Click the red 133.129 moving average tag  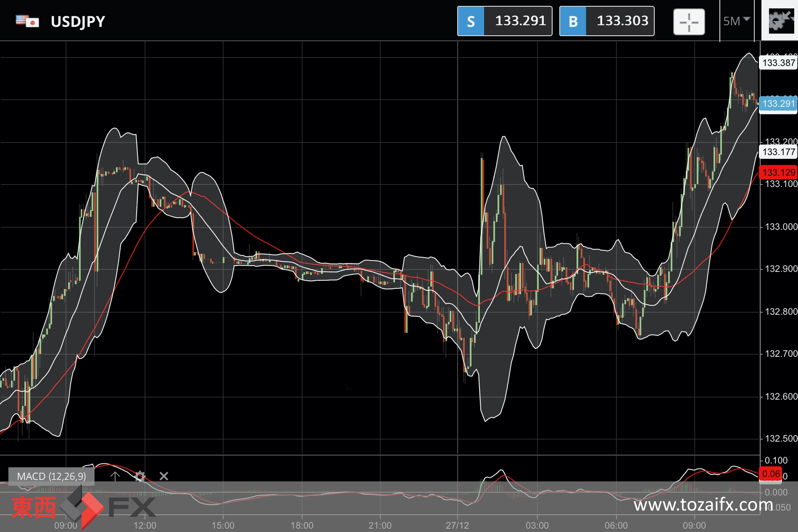[778, 172]
